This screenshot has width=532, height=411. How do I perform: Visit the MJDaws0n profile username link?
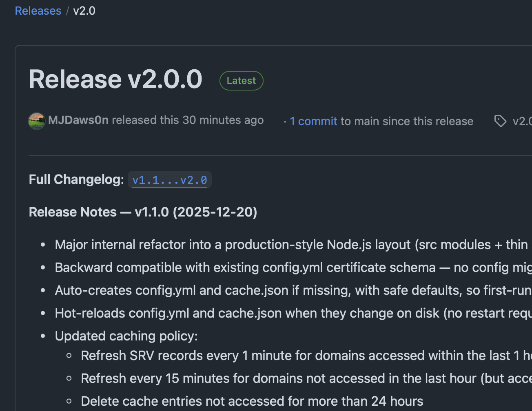pyautogui.click(x=78, y=120)
